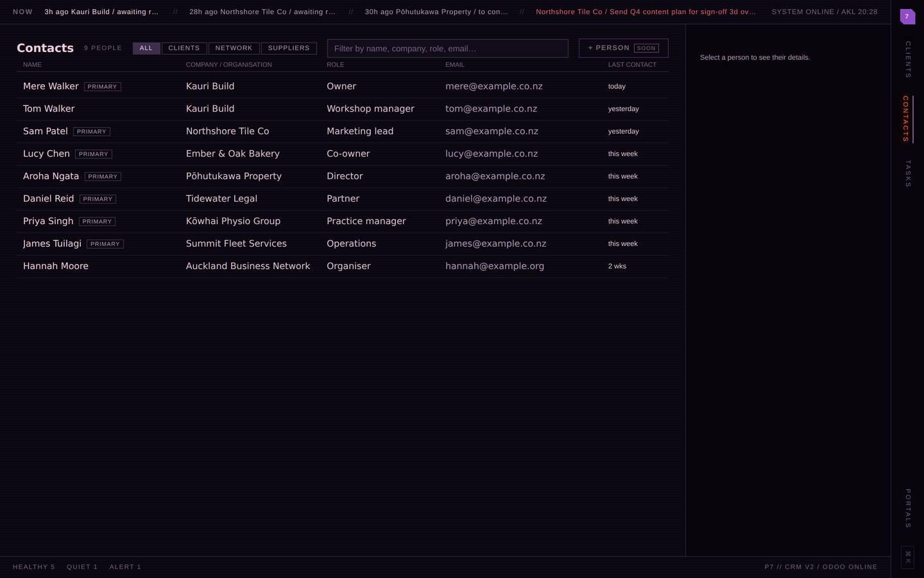Open Portals in the side rail

click(x=907, y=509)
